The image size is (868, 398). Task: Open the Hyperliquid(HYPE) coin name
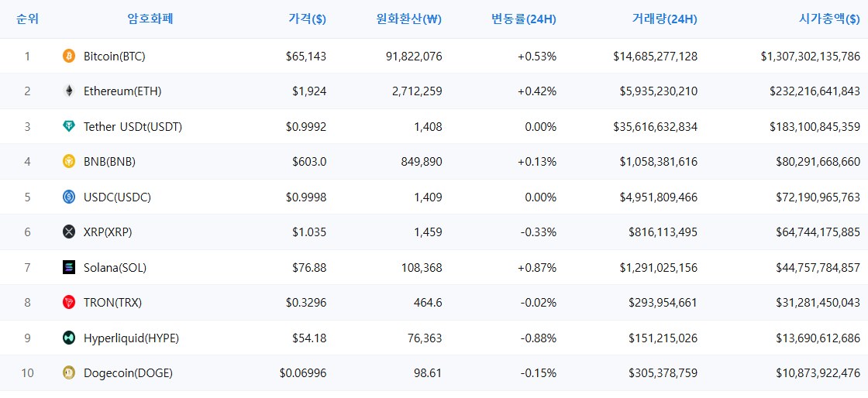pyautogui.click(x=131, y=338)
